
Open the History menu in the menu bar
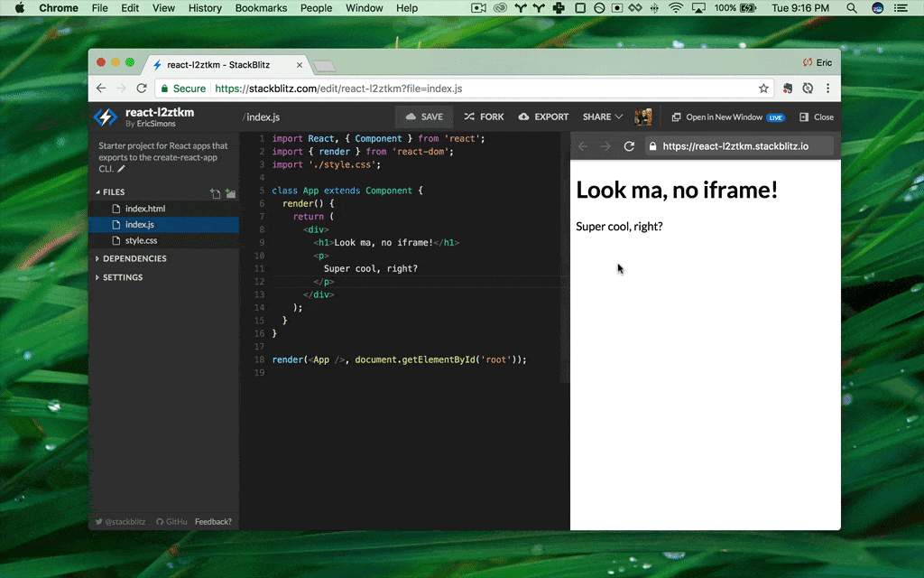205,8
